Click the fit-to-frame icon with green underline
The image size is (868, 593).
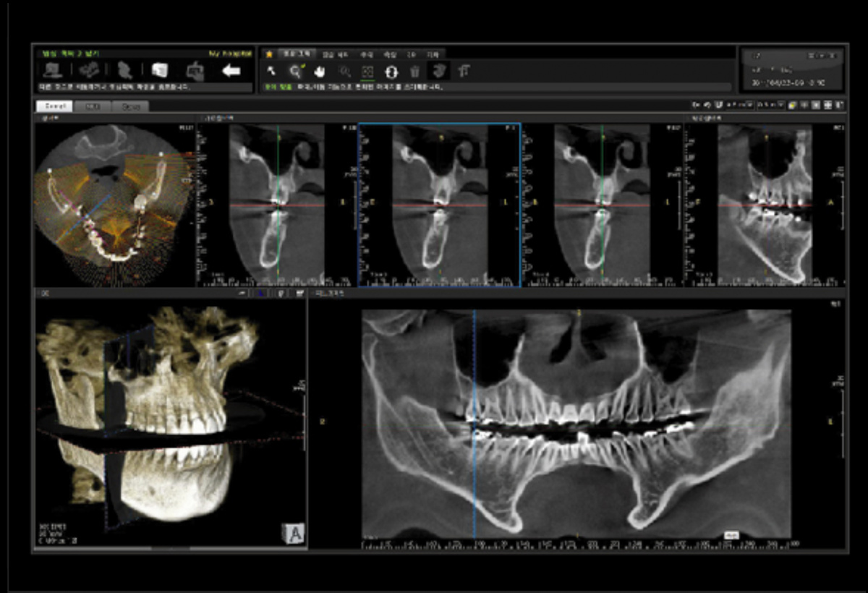[x=367, y=72]
